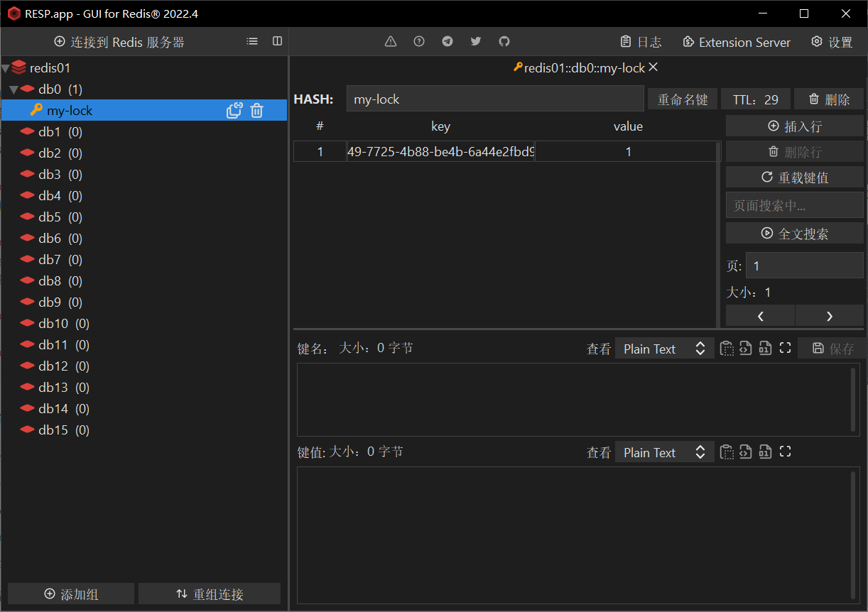
Task: Click 键值 text area scrollbar
Action: click(854, 535)
